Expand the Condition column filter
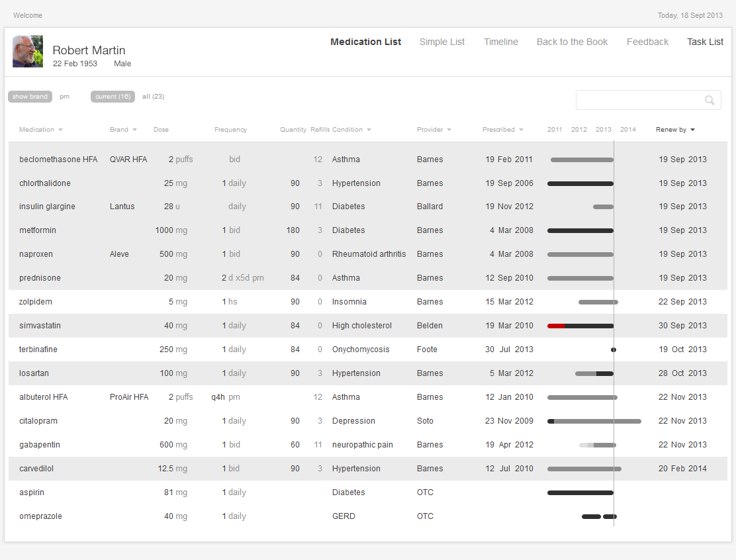Image resolution: width=736 pixels, height=560 pixels. [x=369, y=130]
